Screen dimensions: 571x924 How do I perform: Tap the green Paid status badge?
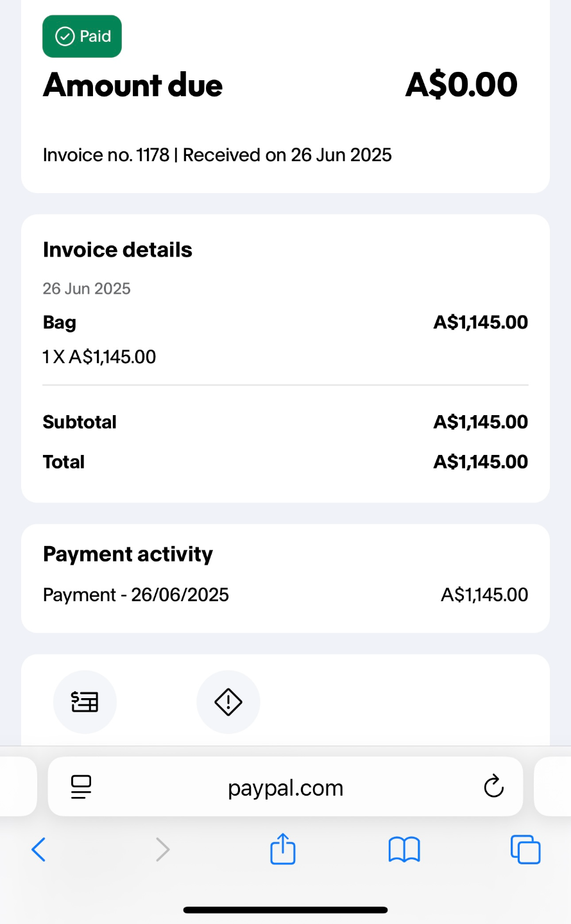[x=82, y=37]
